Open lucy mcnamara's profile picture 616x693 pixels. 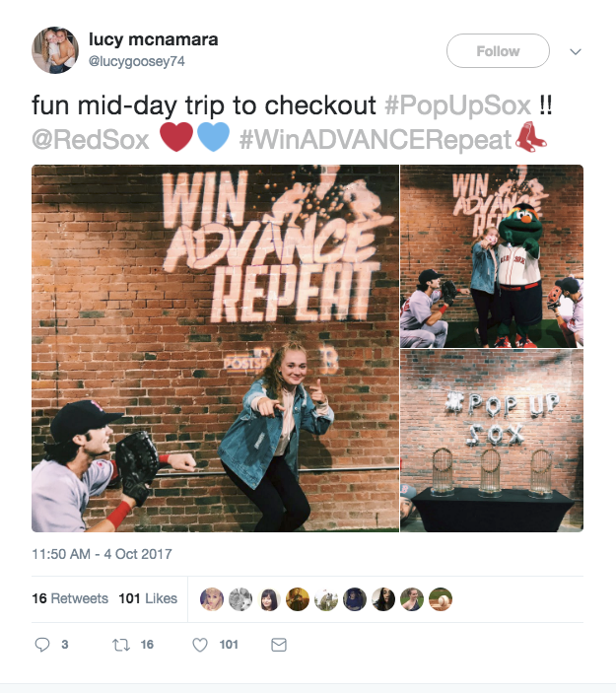55,50
